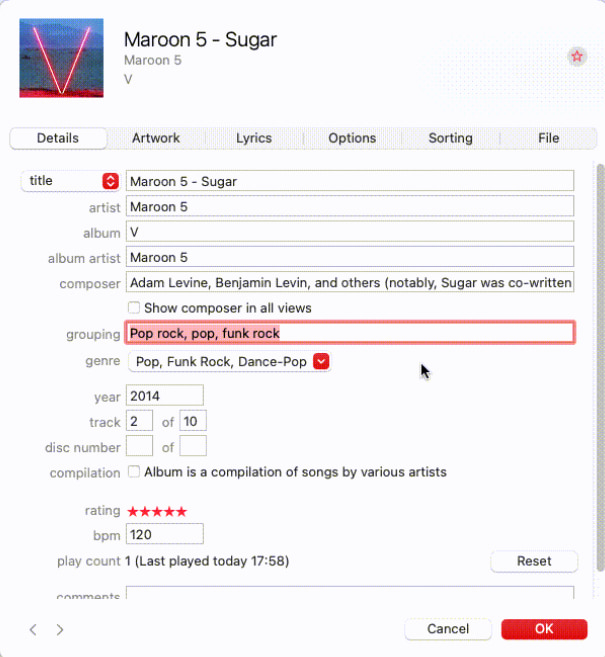Click the year field showing 2014

point(165,396)
